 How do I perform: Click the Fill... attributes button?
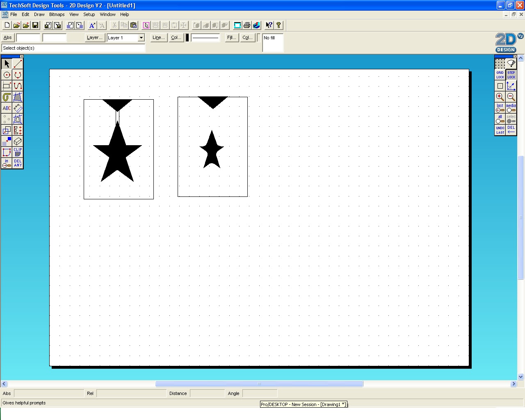point(231,37)
